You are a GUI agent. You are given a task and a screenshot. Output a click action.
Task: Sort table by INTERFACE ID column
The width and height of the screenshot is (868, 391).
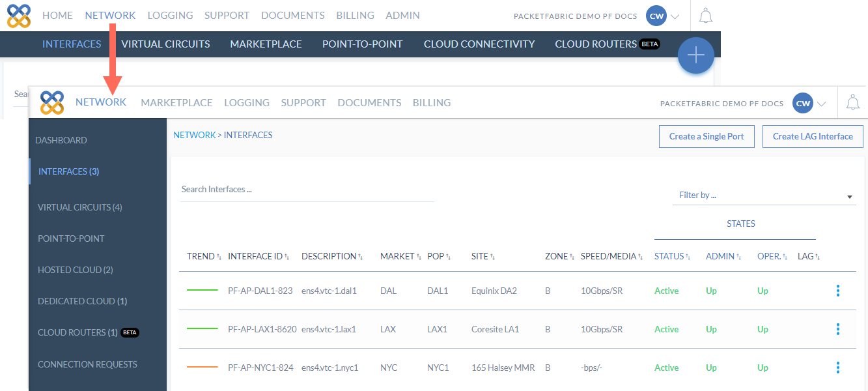coord(259,256)
